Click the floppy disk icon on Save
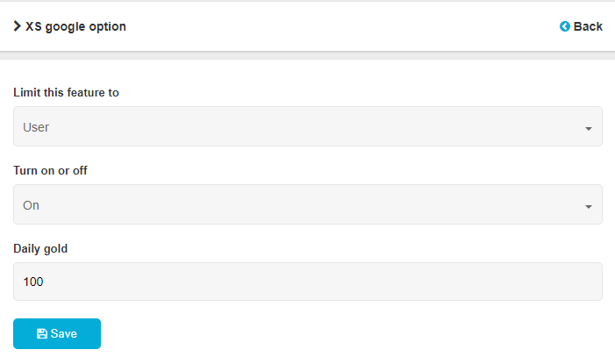The height and width of the screenshot is (364, 615). 41,334
